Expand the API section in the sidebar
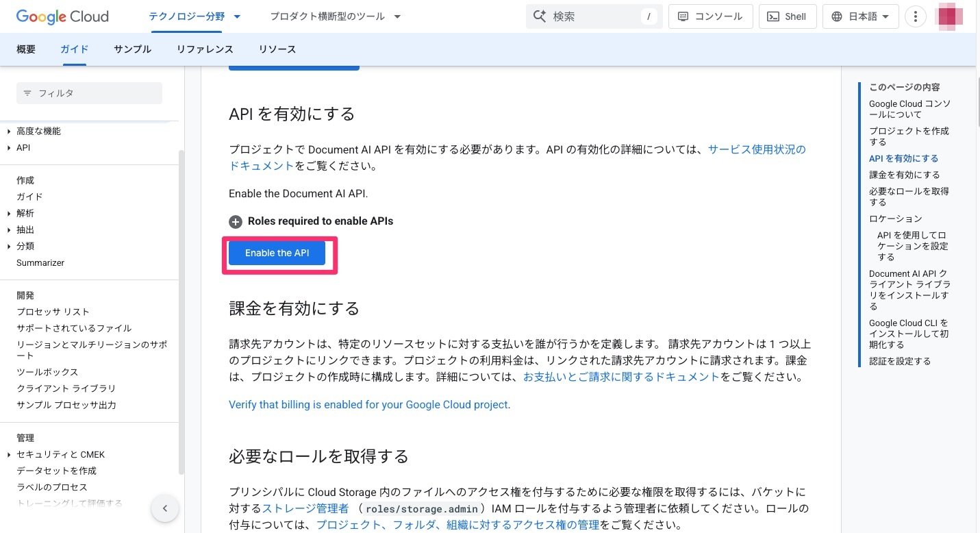 coord(8,147)
